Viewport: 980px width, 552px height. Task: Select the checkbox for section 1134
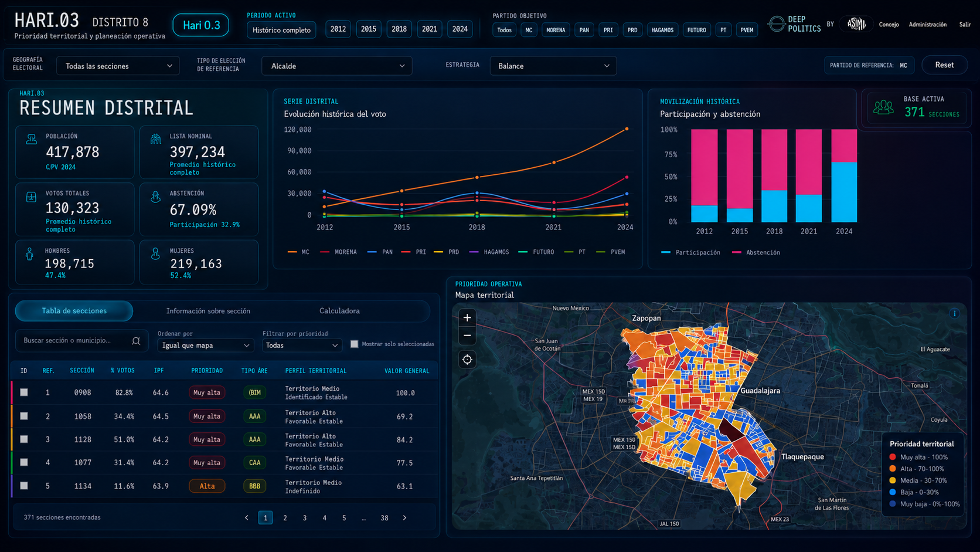(x=24, y=486)
